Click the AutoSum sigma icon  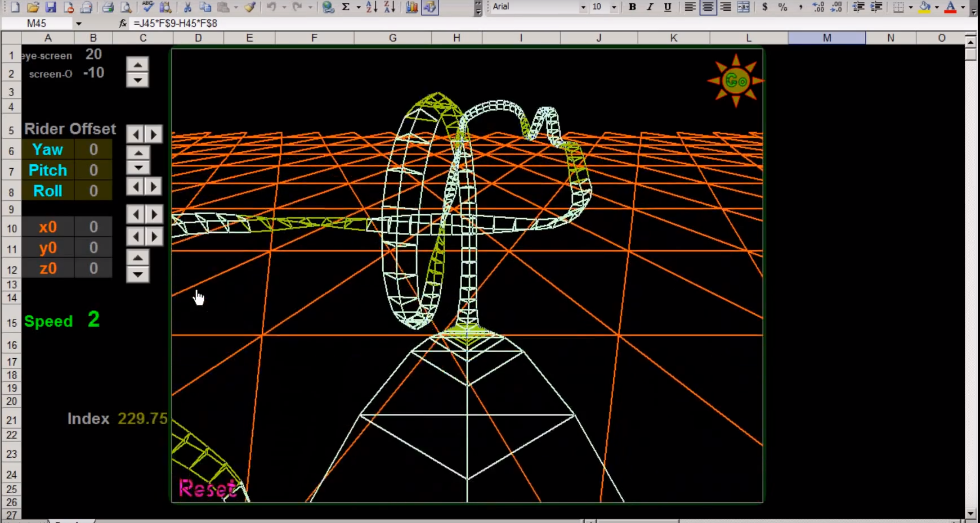tap(346, 7)
